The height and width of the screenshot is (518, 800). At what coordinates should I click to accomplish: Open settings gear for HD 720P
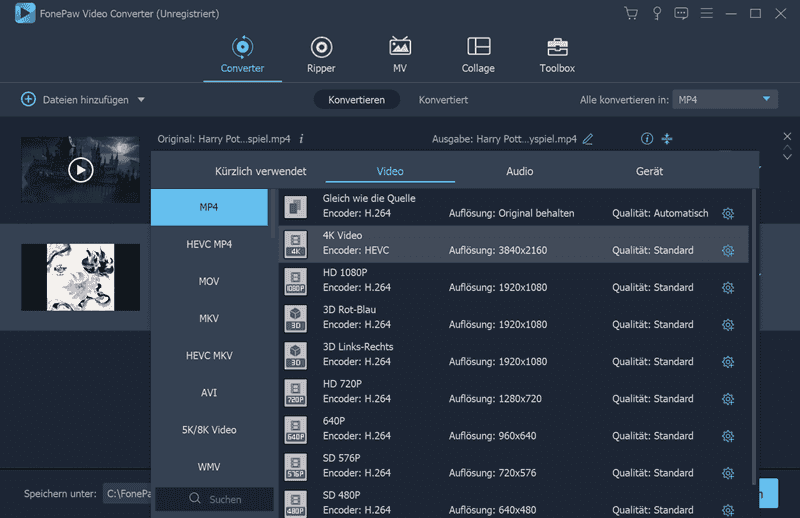click(728, 399)
